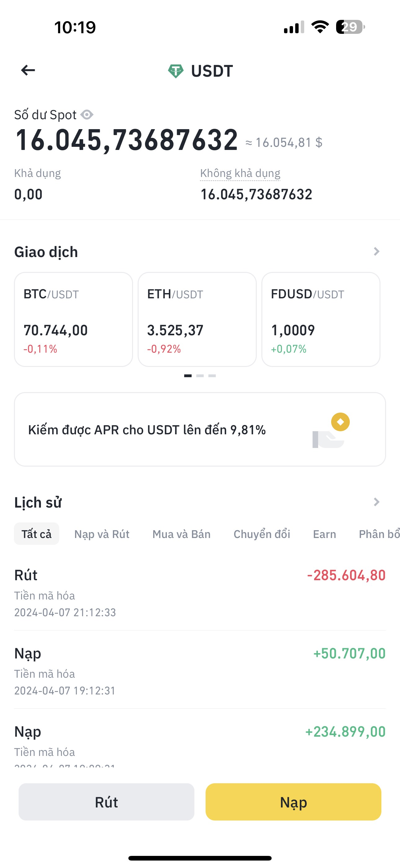400x868 pixels.
Task: Expand the Giao dịch section arrow
Action: [x=376, y=252]
